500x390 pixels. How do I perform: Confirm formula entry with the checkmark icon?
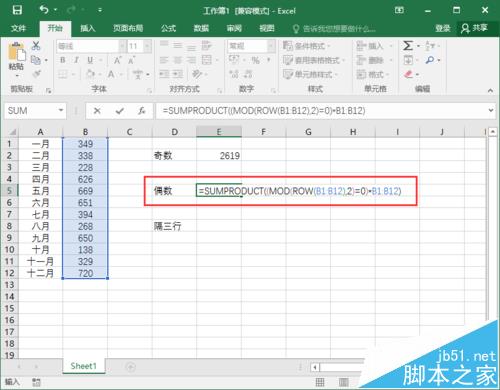[x=120, y=111]
